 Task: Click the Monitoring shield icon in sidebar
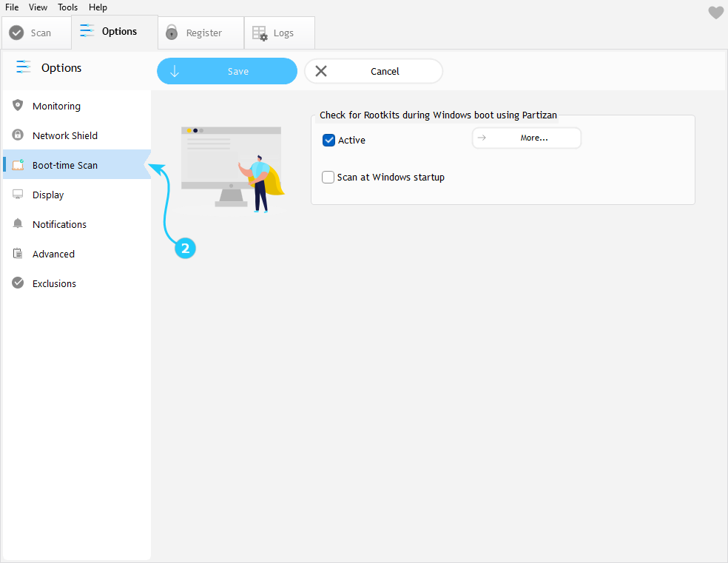pyautogui.click(x=18, y=106)
